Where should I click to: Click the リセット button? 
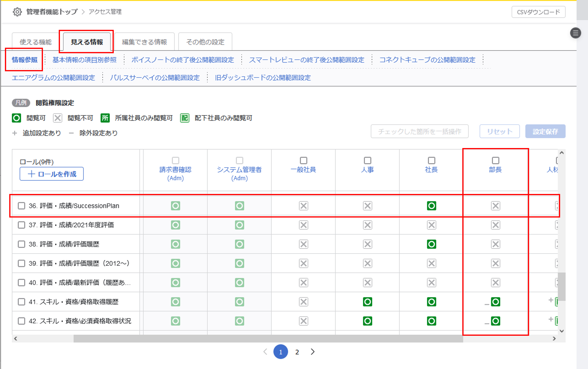(499, 131)
